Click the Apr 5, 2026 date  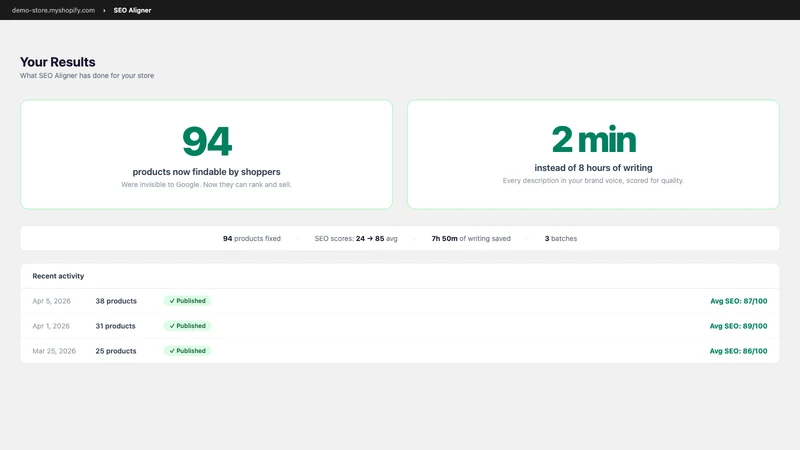(x=52, y=301)
